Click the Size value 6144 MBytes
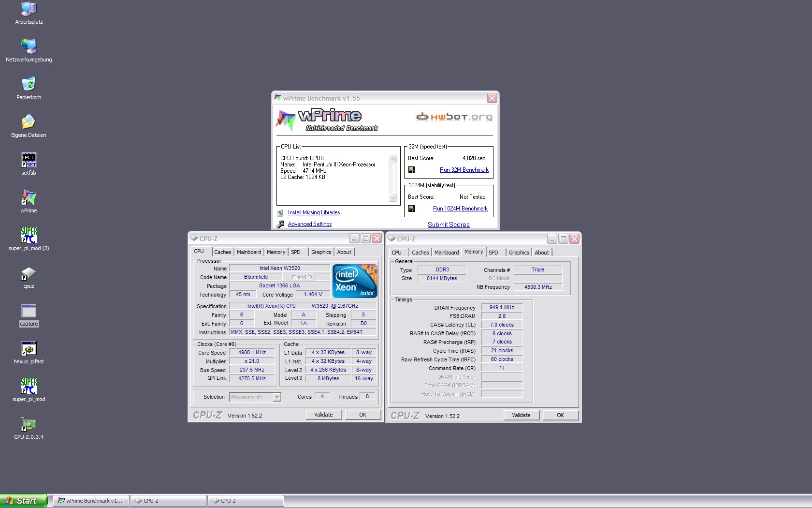The height and width of the screenshot is (508, 812). click(x=442, y=279)
